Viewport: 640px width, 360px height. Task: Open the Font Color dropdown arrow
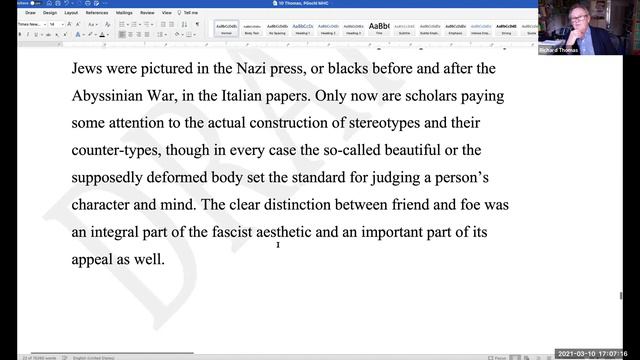(108, 35)
